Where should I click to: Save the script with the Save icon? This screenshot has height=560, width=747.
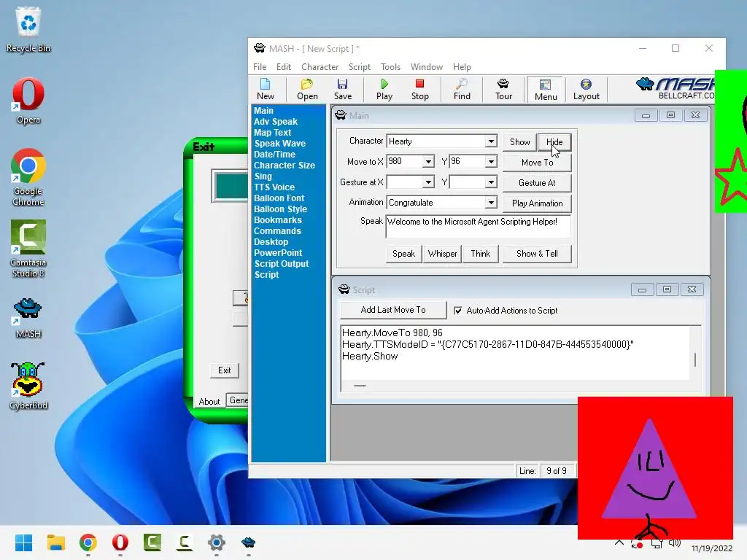pyautogui.click(x=343, y=90)
